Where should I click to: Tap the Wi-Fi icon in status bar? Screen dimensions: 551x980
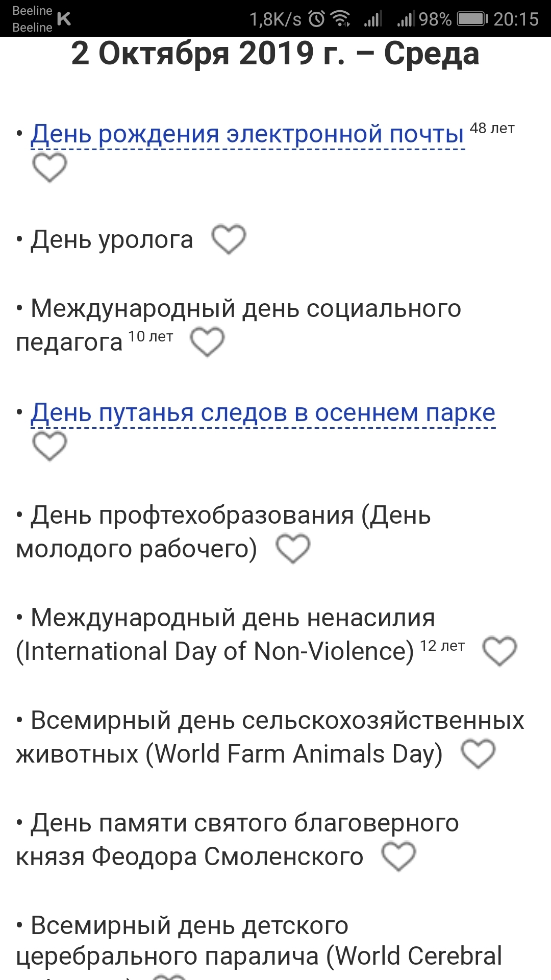pyautogui.click(x=340, y=19)
